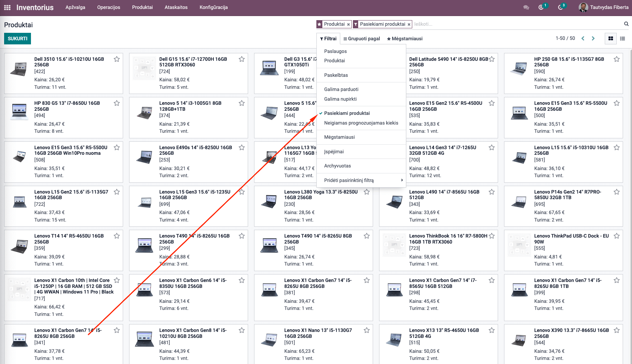Go to previous page of products
The image size is (632, 364).
click(583, 38)
